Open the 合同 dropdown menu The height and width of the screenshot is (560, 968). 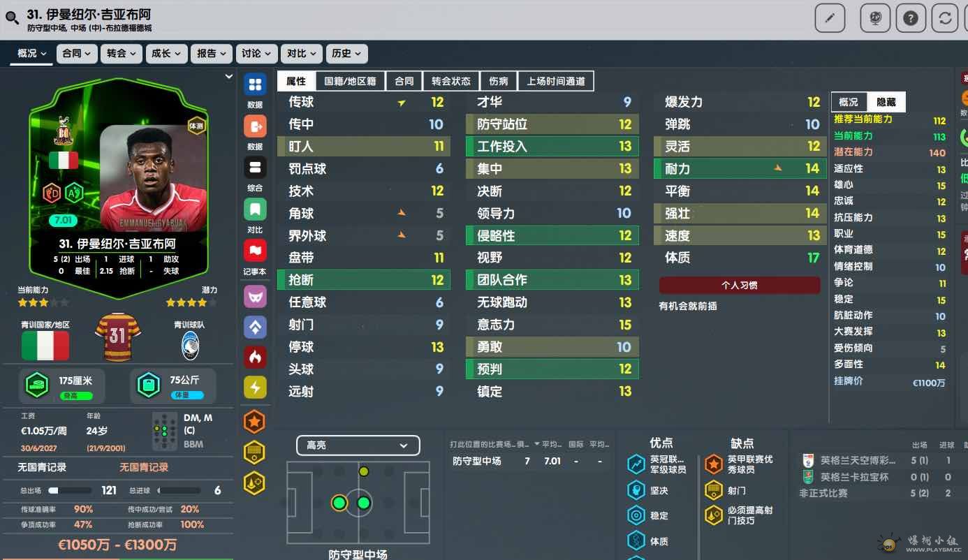click(x=76, y=54)
